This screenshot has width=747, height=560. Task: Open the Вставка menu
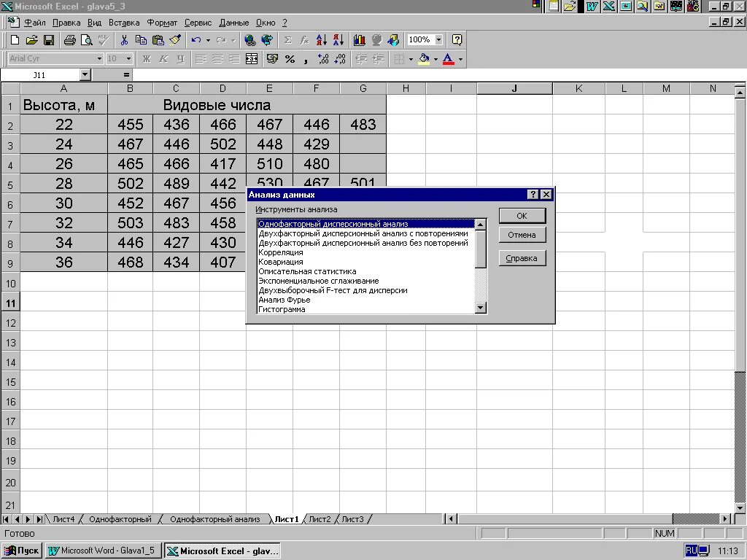[x=124, y=23]
